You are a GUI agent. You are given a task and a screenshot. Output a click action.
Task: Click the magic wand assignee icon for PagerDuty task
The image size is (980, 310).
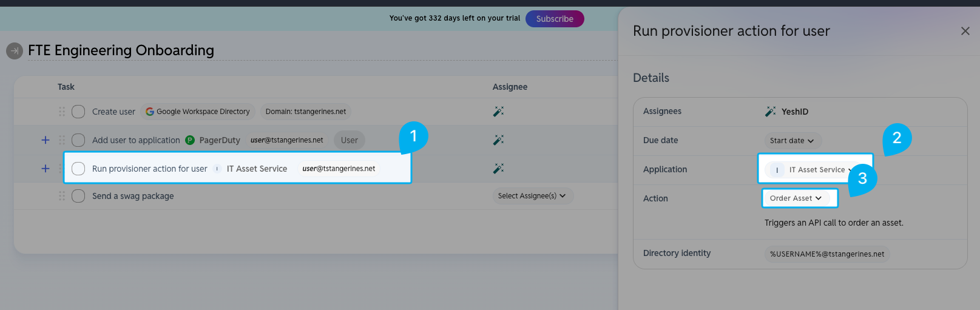498,140
